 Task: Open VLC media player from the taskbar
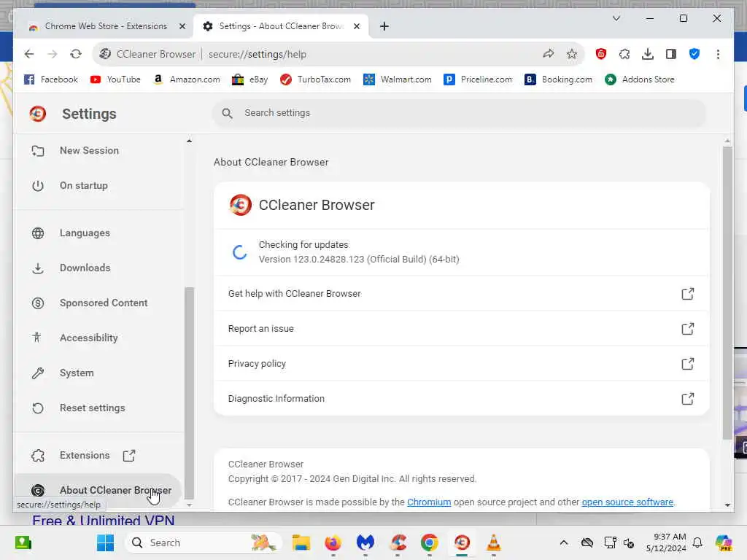tap(494, 542)
